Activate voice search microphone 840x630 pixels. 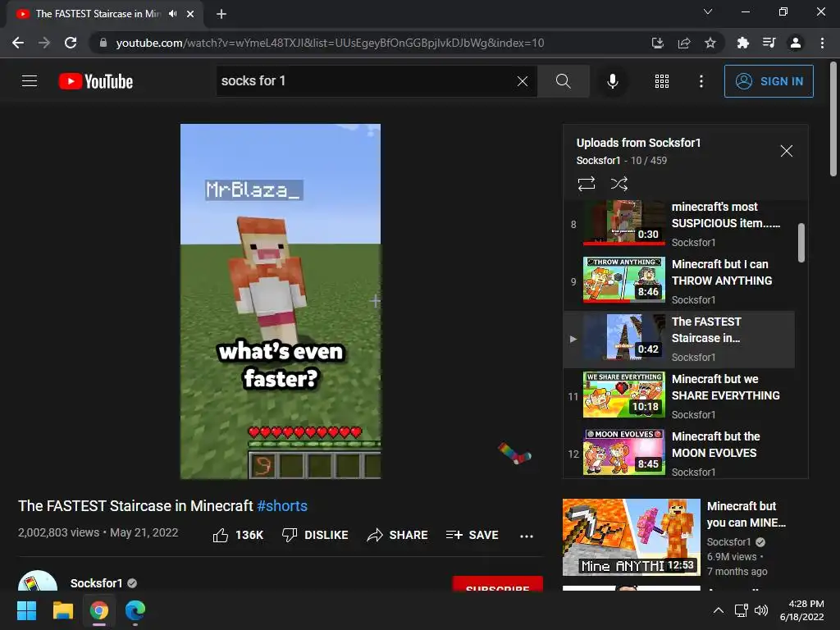tap(612, 81)
